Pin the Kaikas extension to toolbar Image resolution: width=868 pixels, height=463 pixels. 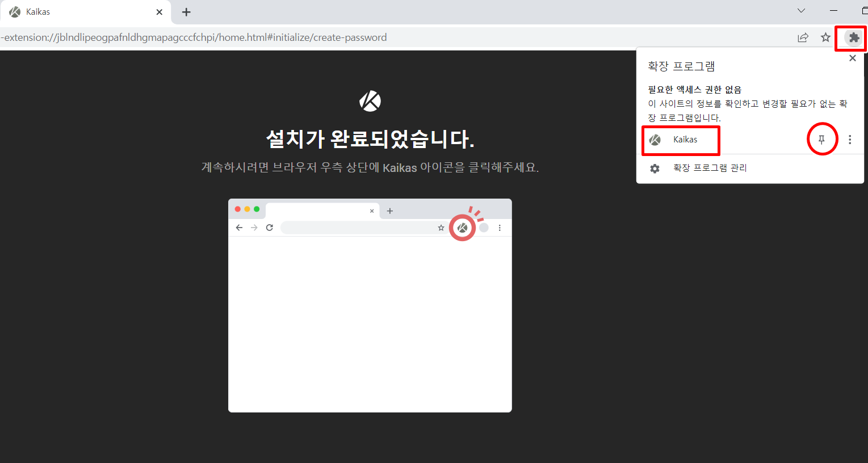tap(821, 139)
